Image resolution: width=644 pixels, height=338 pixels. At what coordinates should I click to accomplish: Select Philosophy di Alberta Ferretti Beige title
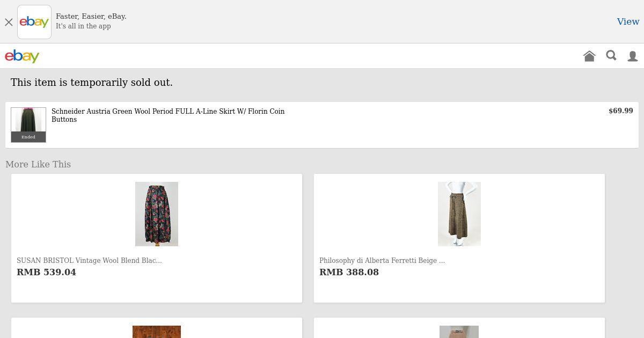[x=382, y=260]
